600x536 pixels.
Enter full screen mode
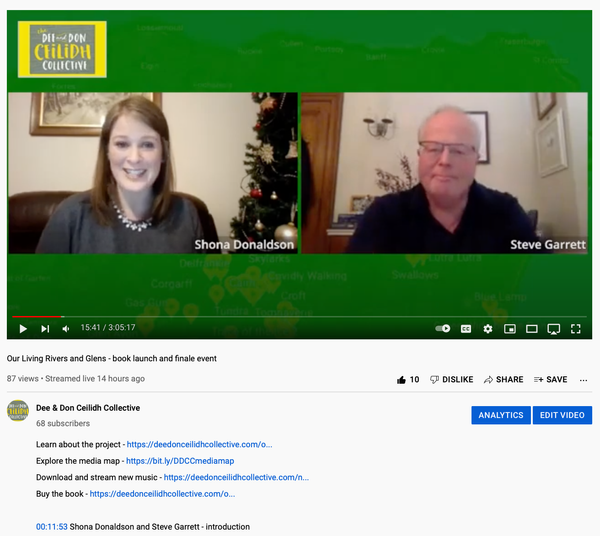[x=576, y=328]
